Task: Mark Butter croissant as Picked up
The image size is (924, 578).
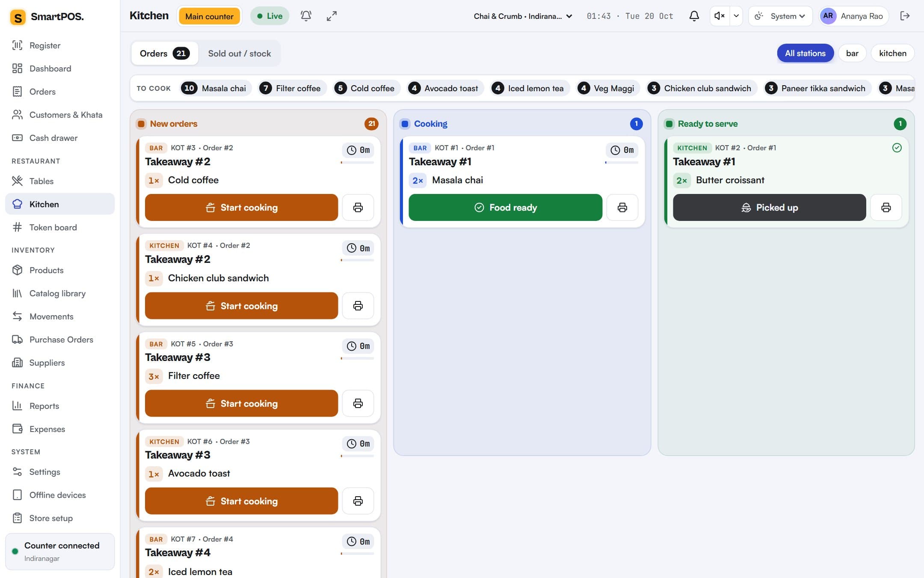Action: tap(769, 208)
